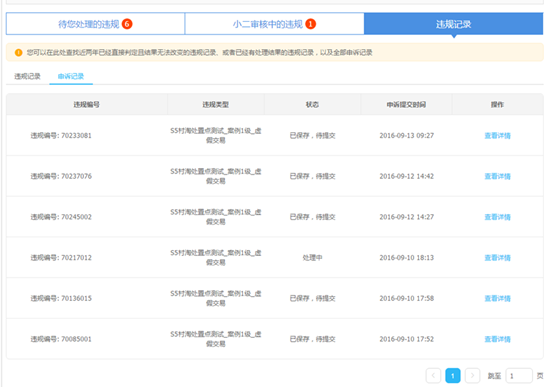This screenshot has height=387, width=554.
Task: Go to next page arrow
Action: pos(472,375)
